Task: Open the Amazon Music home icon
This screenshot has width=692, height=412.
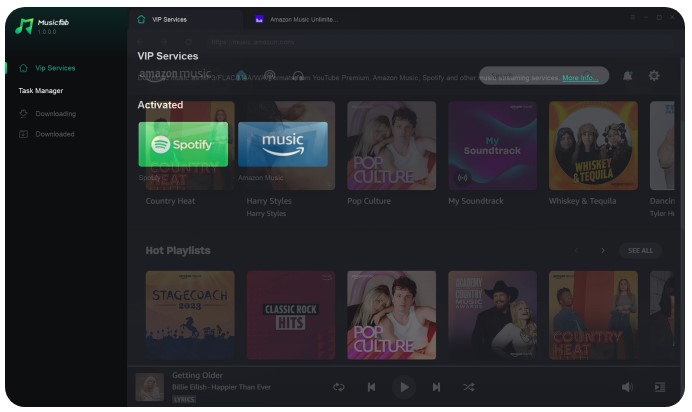Action: tap(241, 75)
